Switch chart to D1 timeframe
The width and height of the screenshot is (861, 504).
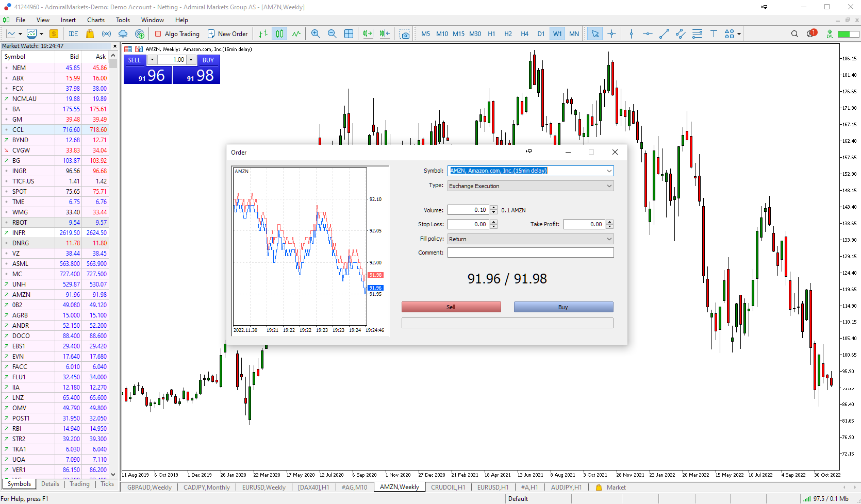tap(541, 34)
